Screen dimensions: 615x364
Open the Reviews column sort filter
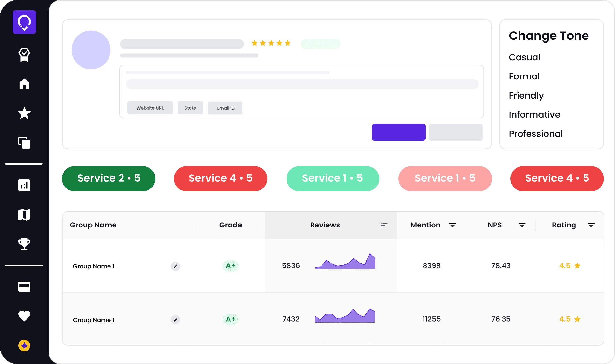[384, 225]
